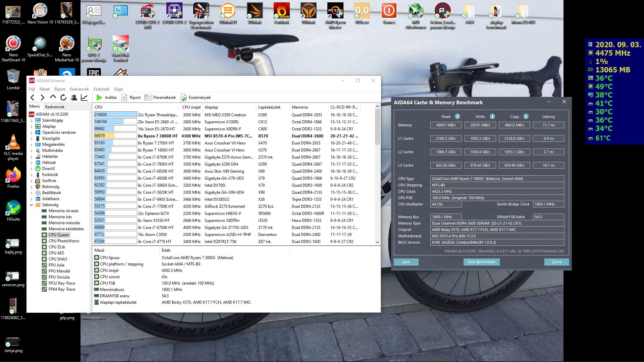Open the Lomtár recycle bin icon
The width and height of the screenshot is (644, 362).
13,79
